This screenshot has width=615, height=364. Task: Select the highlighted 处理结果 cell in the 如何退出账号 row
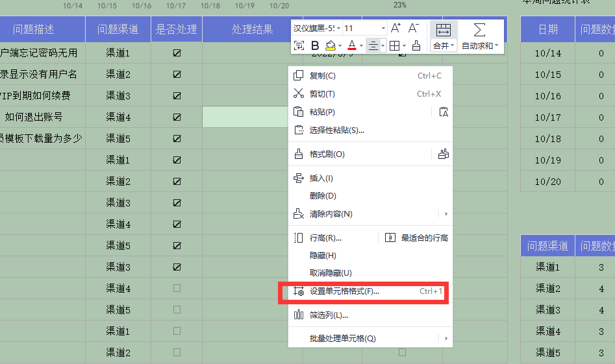coord(246,117)
